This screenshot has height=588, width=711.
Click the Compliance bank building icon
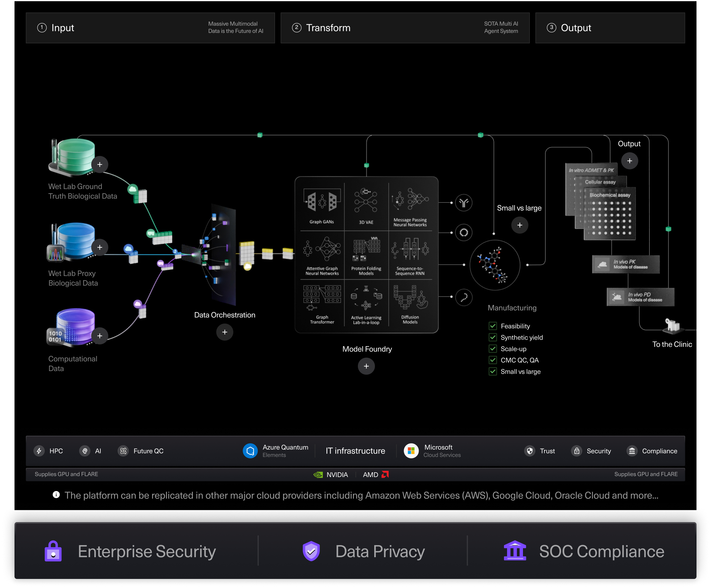[632, 451]
